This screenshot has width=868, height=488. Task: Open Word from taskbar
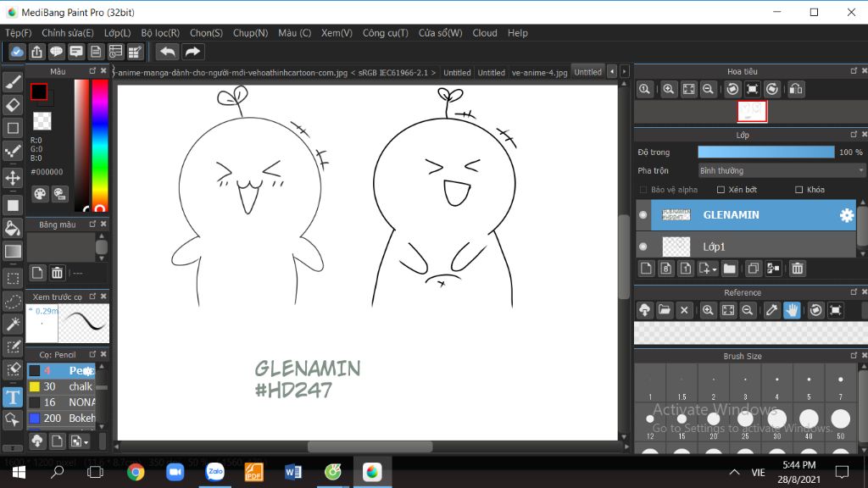tap(293, 472)
